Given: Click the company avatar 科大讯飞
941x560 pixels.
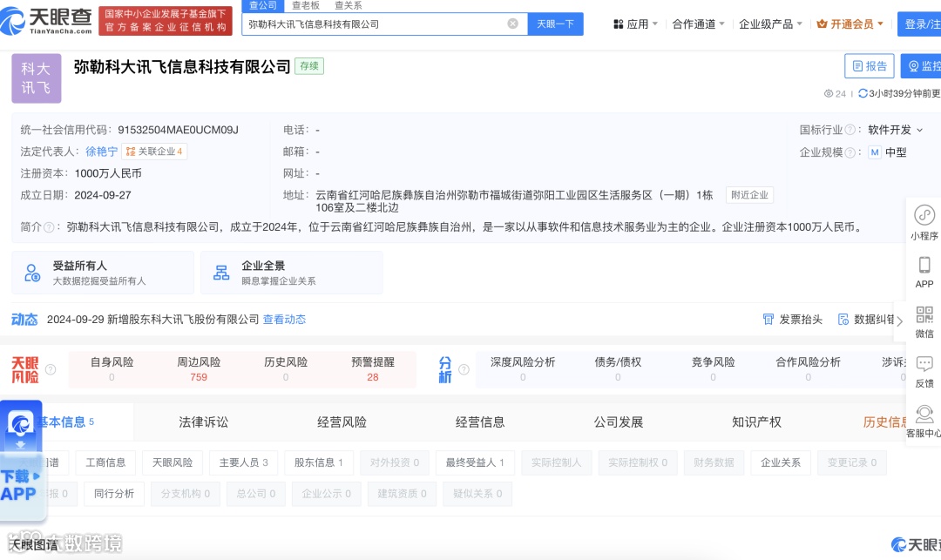Looking at the screenshot, I should (36, 78).
